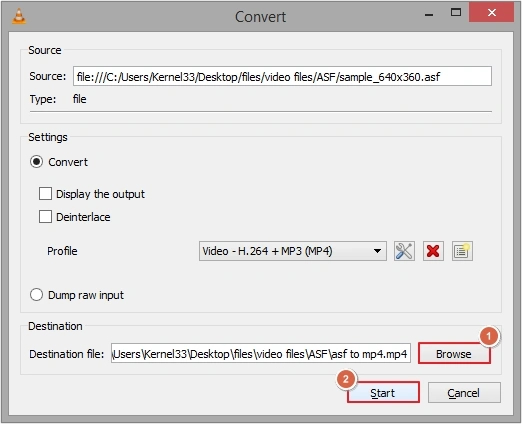Image resolution: width=522 pixels, height=424 pixels.
Task: Edit selected profile with wrench icon
Action: [404, 251]
